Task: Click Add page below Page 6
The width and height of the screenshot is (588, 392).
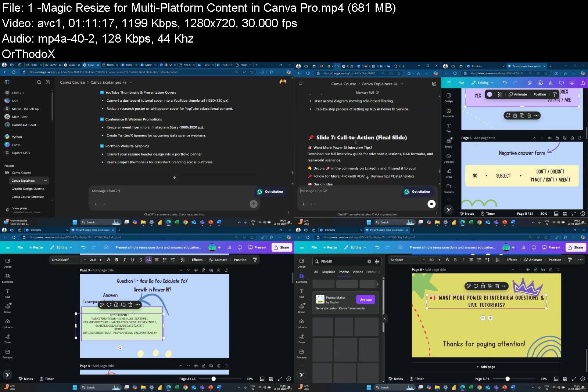Action: (x=486, y=367)
